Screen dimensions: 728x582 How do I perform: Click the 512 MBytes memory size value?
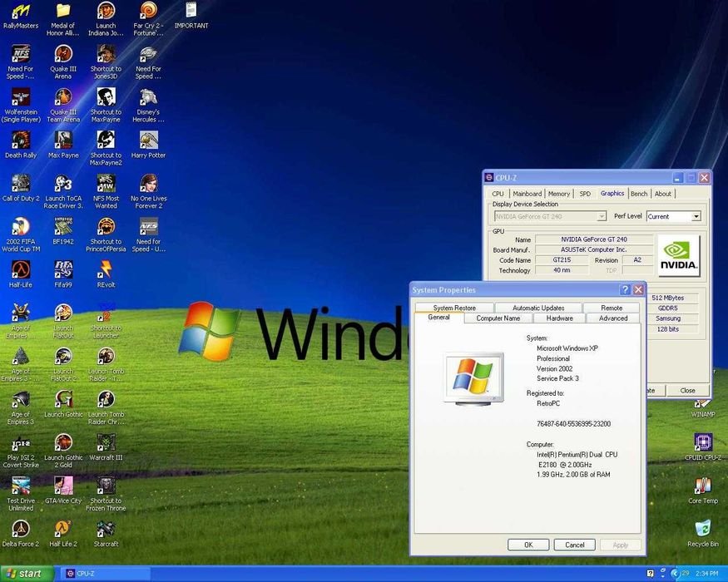point(667,298)
